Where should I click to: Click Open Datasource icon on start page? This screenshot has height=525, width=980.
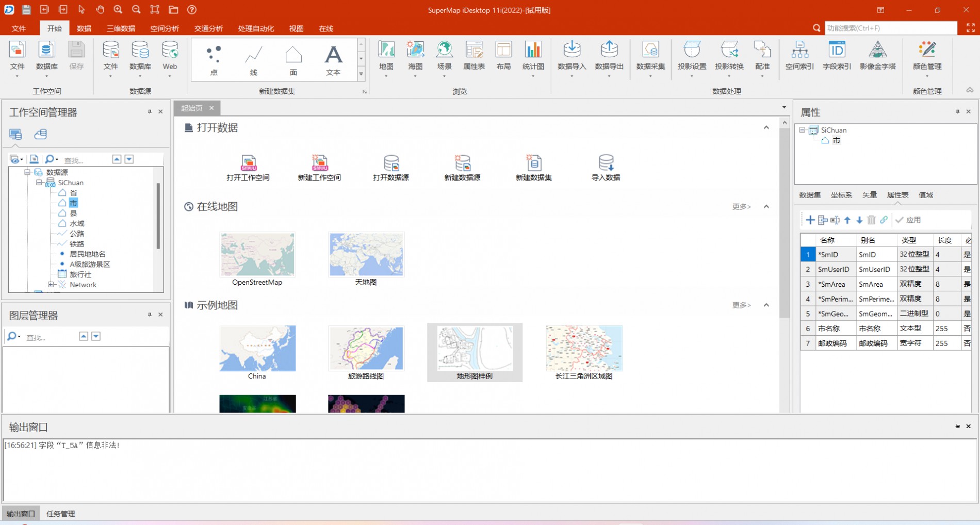tap(391, 163)
